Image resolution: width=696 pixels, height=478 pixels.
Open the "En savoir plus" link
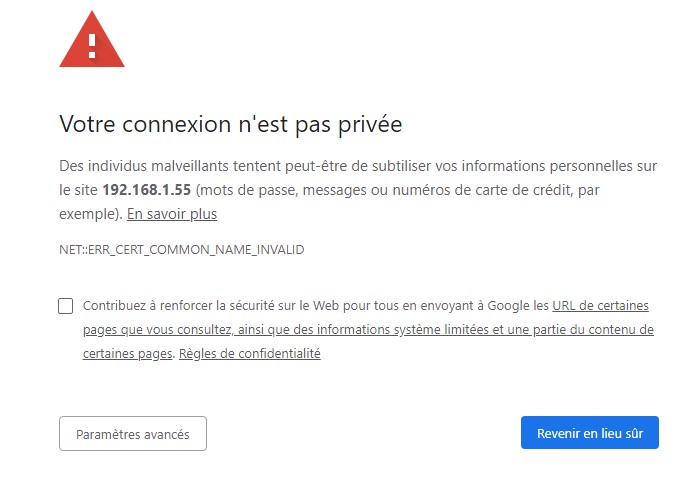172,214
